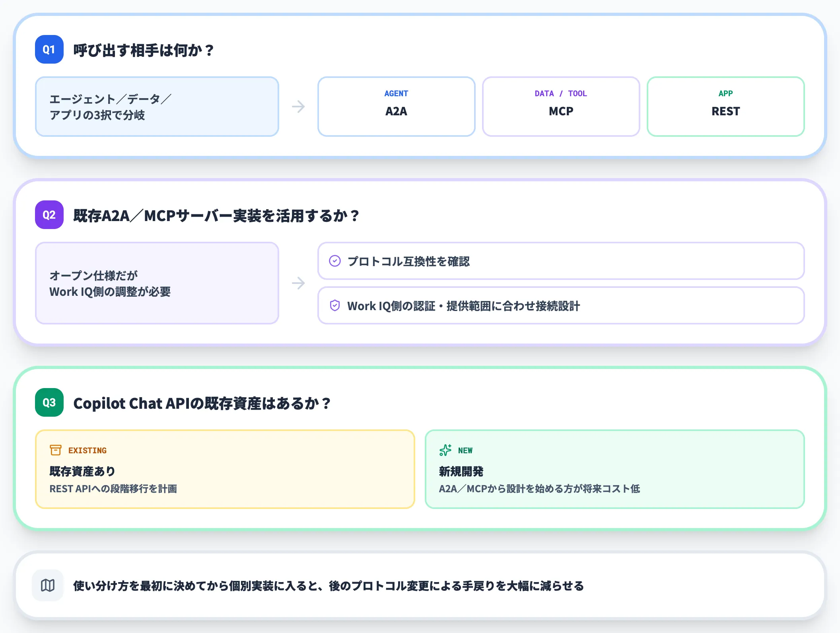Click the sparkle icon next to NEW

point(445,450)
